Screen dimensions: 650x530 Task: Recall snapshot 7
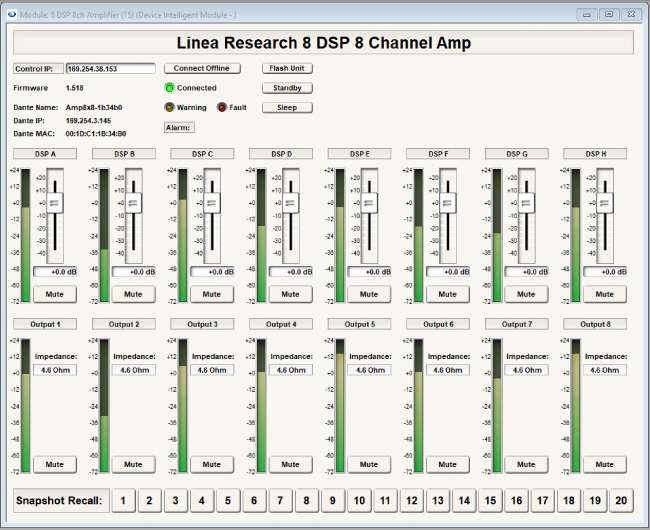[280, 501]
